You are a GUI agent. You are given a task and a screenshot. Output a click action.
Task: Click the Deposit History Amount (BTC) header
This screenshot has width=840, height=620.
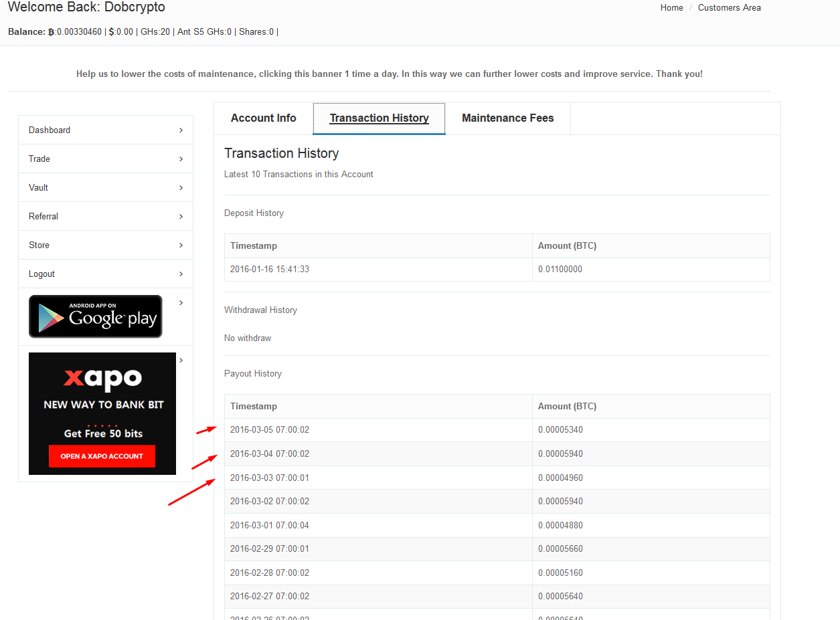point(567,246)
